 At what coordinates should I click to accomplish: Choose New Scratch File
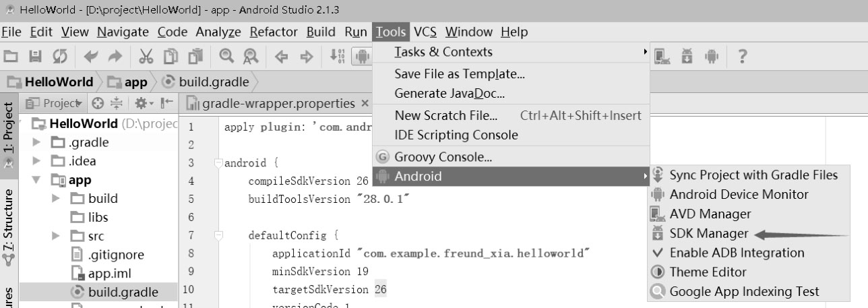click(x=511, y=116)
